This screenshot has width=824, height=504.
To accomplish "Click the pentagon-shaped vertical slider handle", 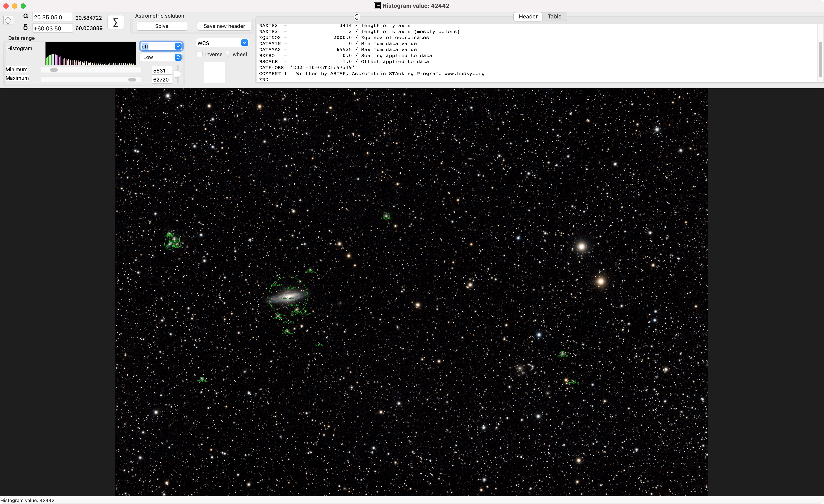I will coord(178,74).
